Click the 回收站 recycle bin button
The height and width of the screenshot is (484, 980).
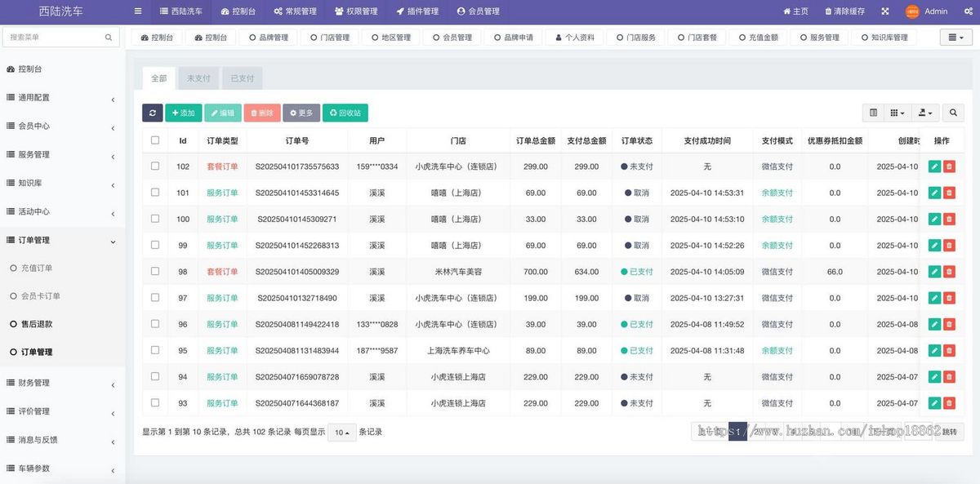(344, 113)
